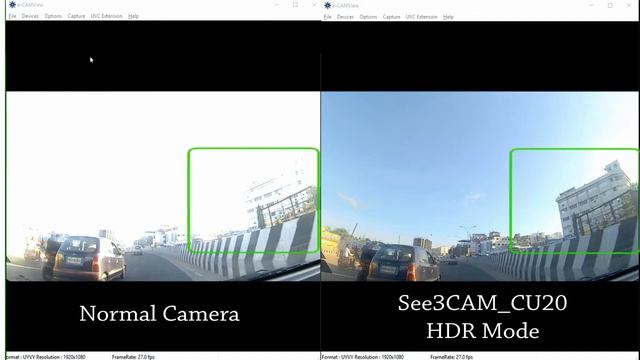
Task: Close the left e-CAMView window
Action: click(313, 5)
